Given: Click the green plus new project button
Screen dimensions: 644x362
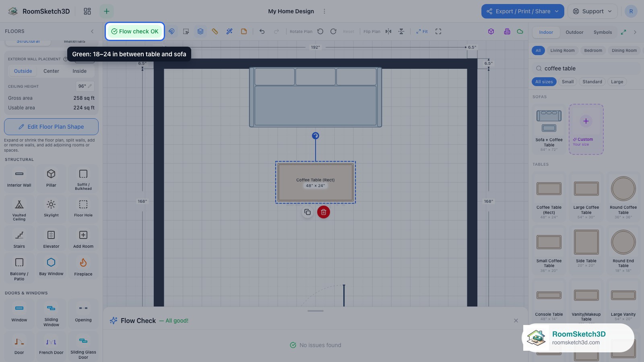Looking at the screenshot, I should pyautogui.click(x=107, y=11).
